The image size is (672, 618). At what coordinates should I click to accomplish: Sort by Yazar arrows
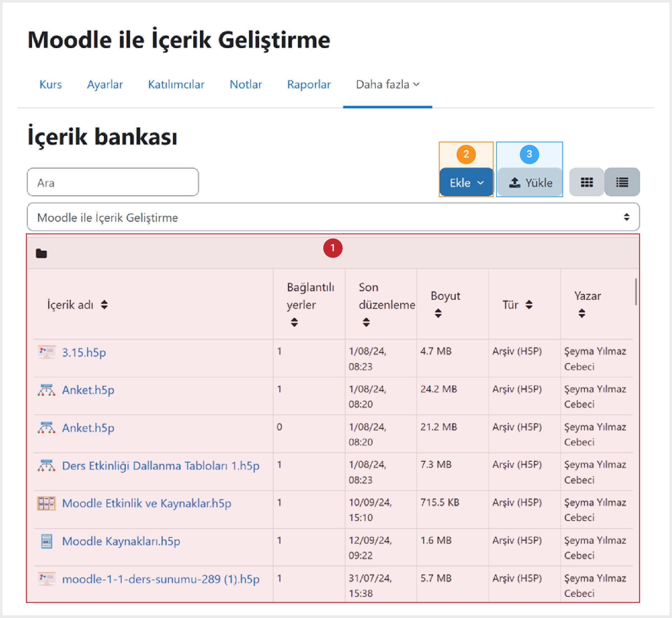tap(582, 313)
